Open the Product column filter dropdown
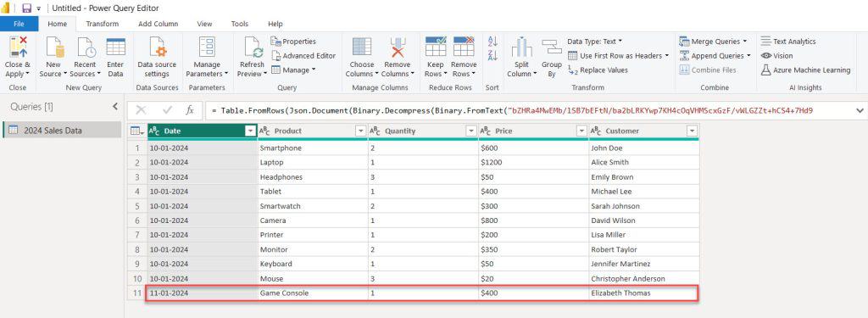Viewport: 868px width, 318px height. click(361, 131)
